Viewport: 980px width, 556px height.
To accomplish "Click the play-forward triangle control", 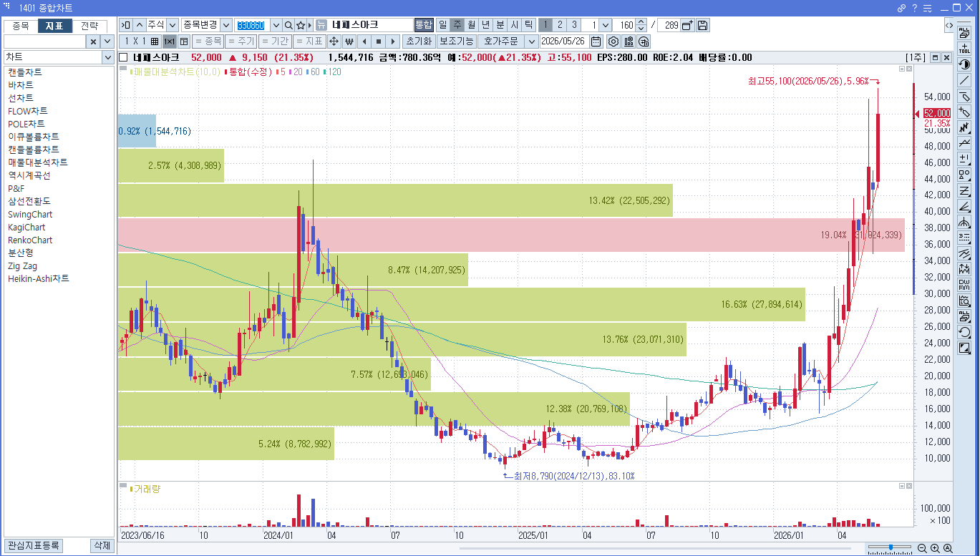I will point(393,41).
